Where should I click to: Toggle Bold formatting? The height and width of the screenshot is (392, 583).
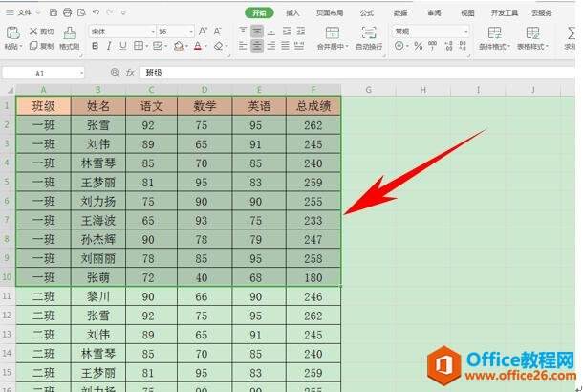click(x=96, y=46)
